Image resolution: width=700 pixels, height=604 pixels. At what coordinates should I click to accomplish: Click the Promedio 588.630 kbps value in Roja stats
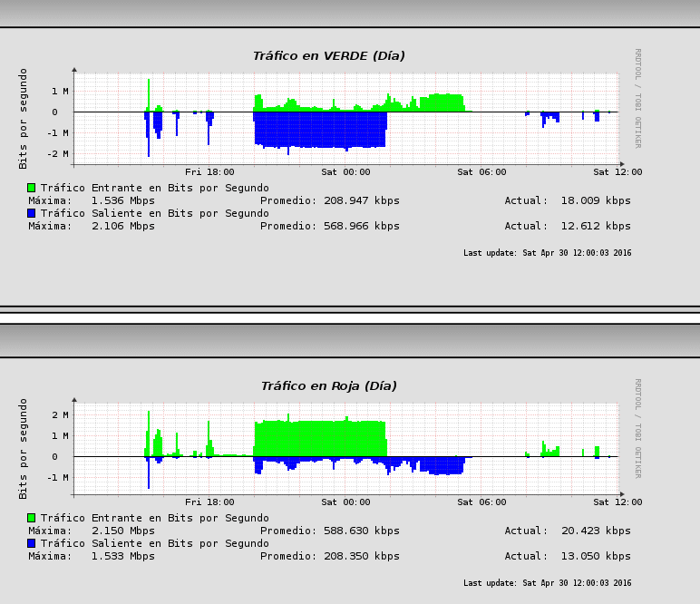tap(362, 531)
